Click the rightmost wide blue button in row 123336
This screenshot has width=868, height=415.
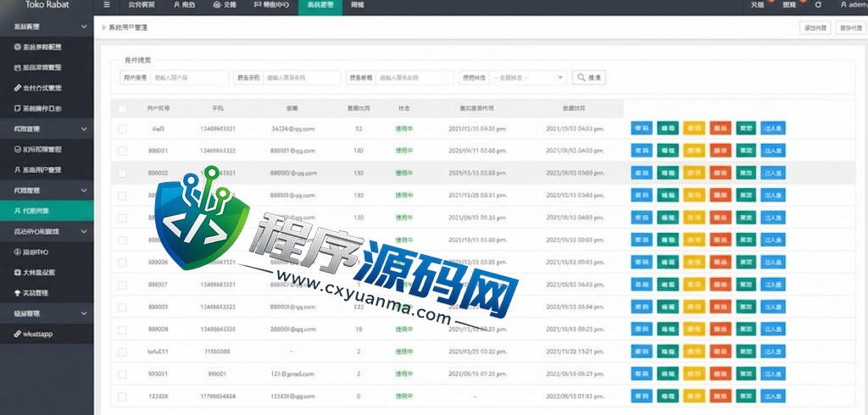coord(773,396)
